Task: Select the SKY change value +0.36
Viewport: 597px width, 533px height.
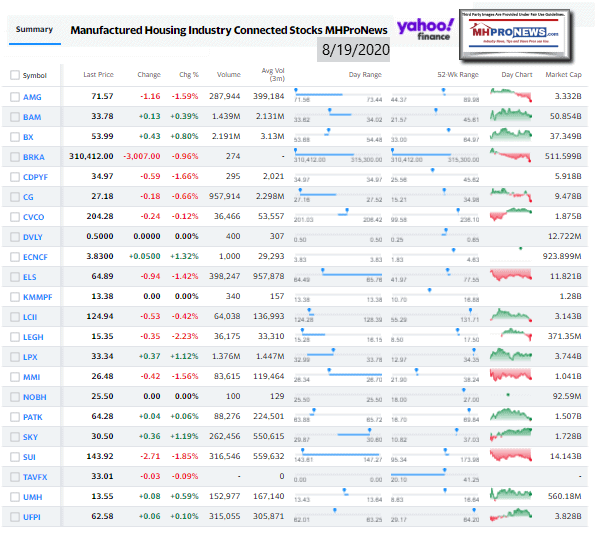Action: pos(149,436)
